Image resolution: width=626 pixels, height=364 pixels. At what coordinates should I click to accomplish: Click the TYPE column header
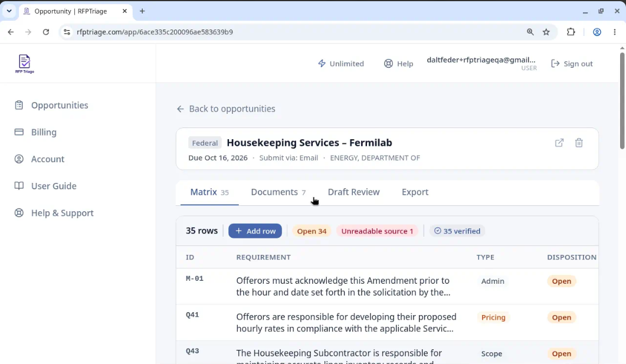coord(485,257)
